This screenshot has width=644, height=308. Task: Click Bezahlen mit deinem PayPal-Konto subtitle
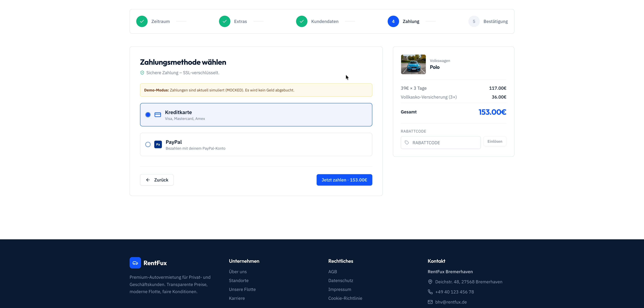pos(196,148)
